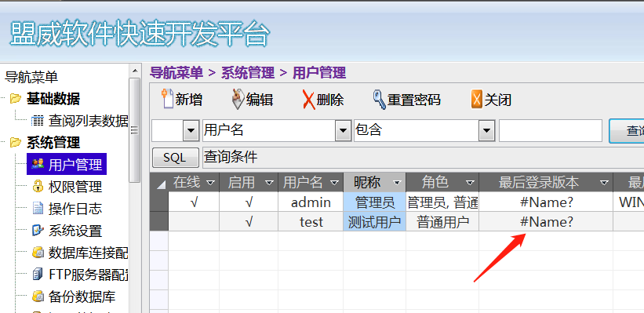Open the 用户名 field dropdown
The width and height of the screenshot is (644, 313).
[343, 132]
